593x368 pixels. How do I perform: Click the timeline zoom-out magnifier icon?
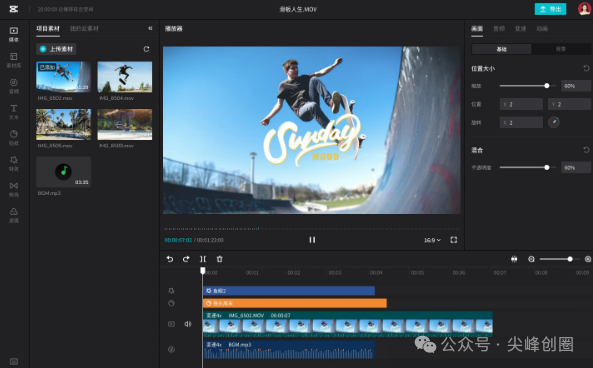click(x=531, y=259)
